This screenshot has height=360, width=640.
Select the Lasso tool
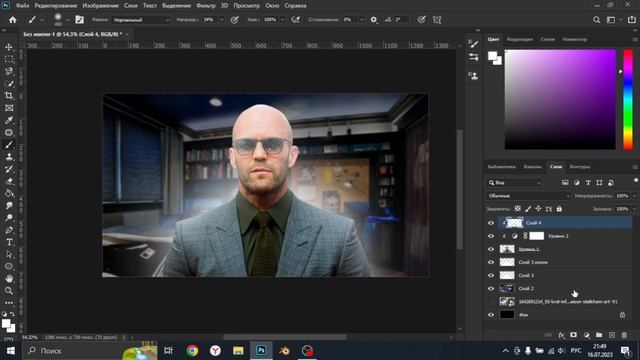tap(9, 71)
